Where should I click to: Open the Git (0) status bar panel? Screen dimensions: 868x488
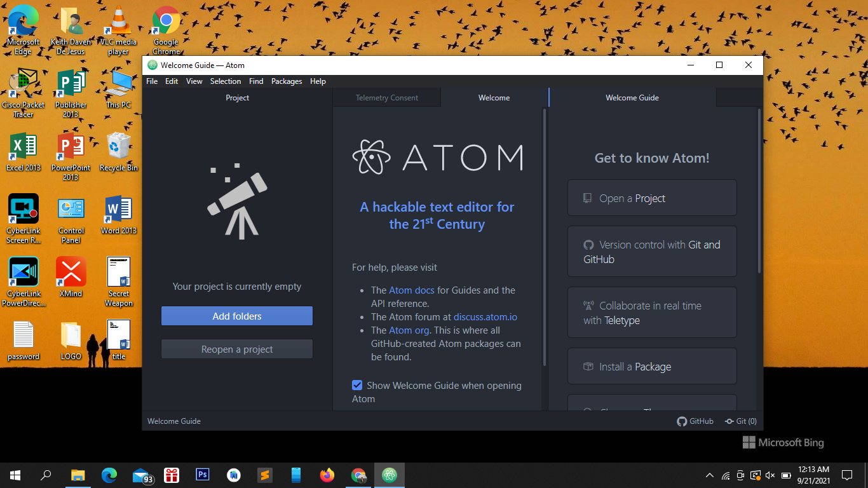click(x=741, y=421)
